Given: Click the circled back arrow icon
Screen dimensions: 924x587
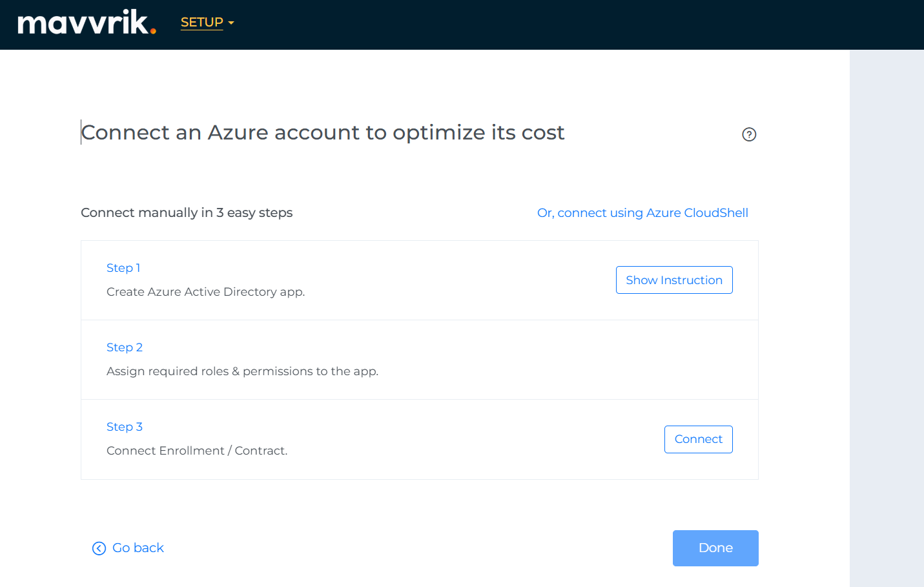Looking at the screenshot, I should [99, 548].
